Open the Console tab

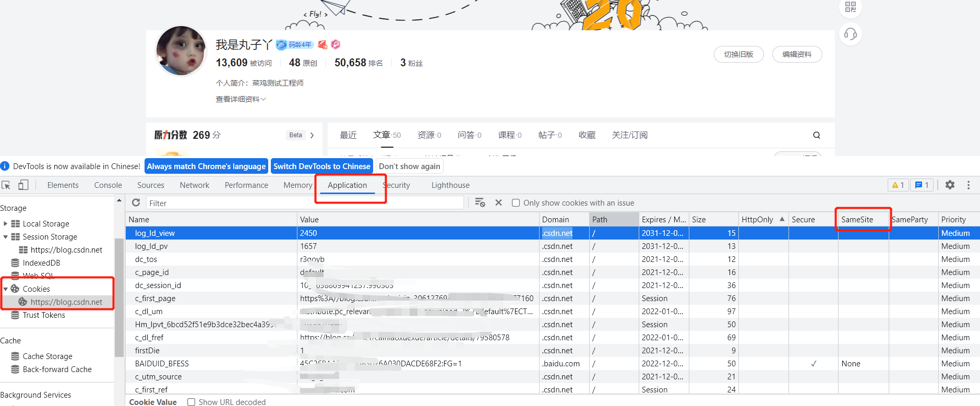point(108,185)
